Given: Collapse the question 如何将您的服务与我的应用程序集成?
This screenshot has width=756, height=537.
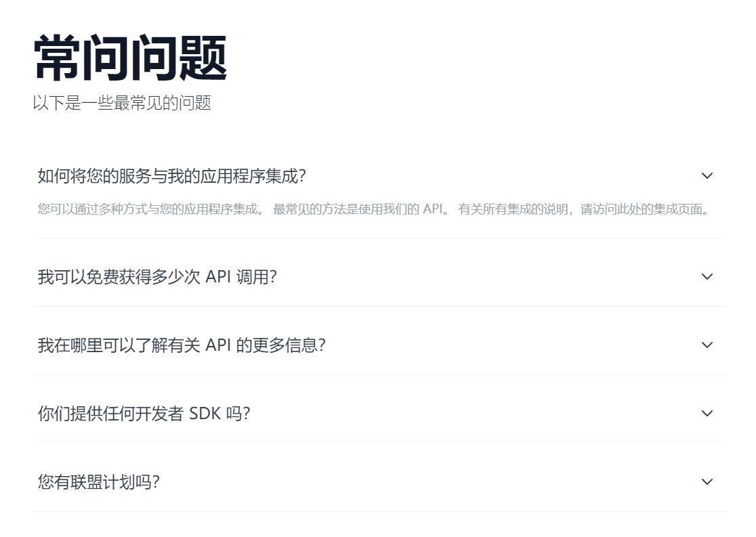Looking at the screenshot, I should point(172,176).
